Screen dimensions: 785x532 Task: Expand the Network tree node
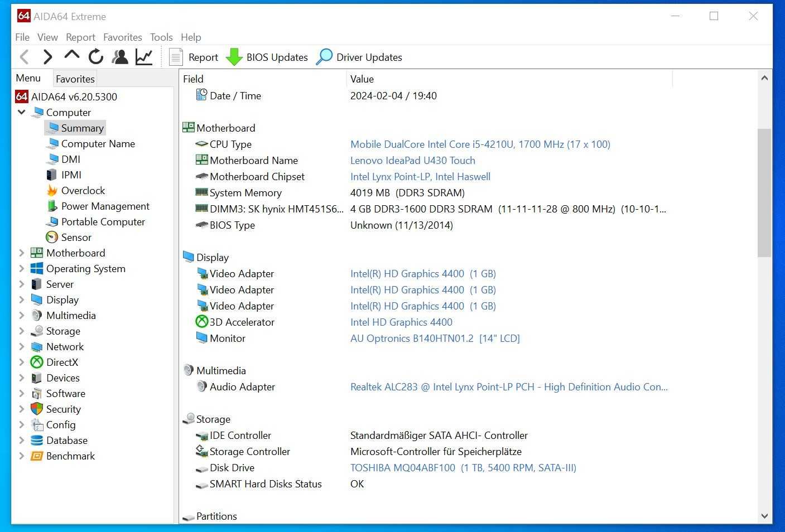point(22,346)
